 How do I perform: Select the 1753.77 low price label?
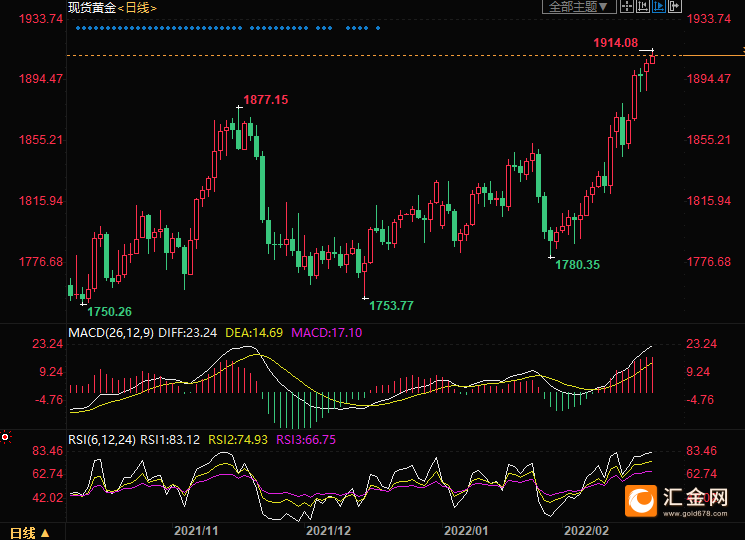pos(392,305)
